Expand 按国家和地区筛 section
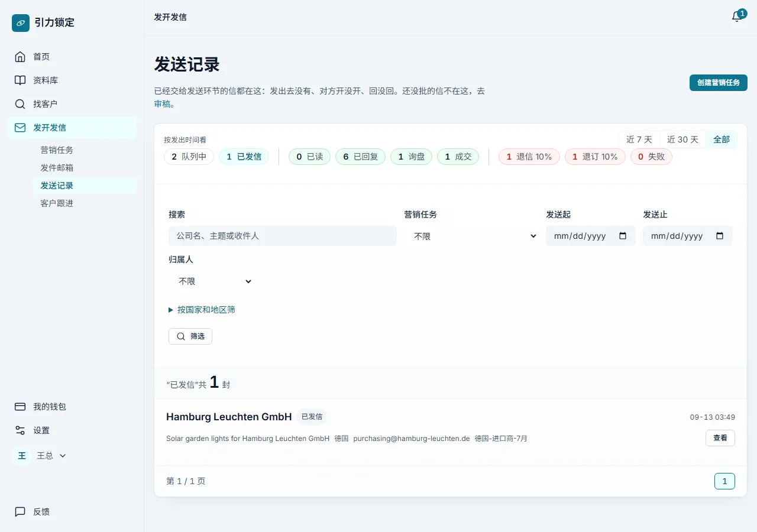 pyautogui.click(x=202, y=310)
